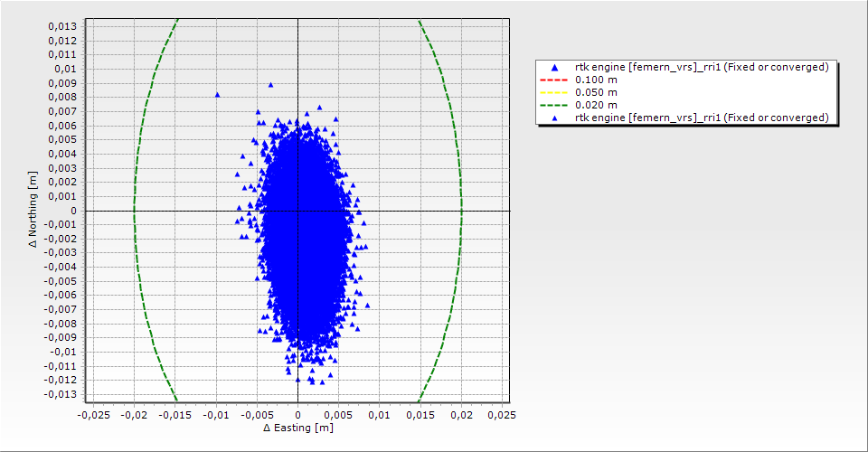Click the blue triangle marker in first legend entry
The image size is (868, 452).
(x=554, y=68)
